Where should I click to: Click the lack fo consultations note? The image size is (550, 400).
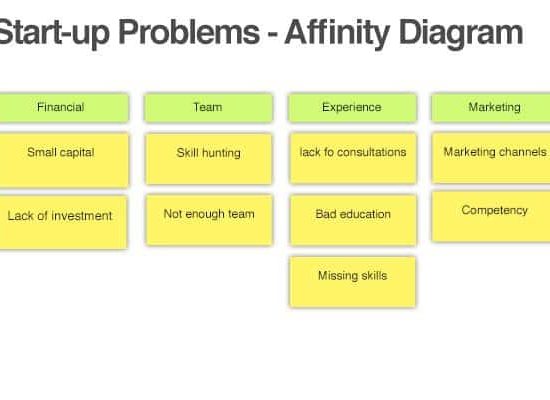pos(353,158)
